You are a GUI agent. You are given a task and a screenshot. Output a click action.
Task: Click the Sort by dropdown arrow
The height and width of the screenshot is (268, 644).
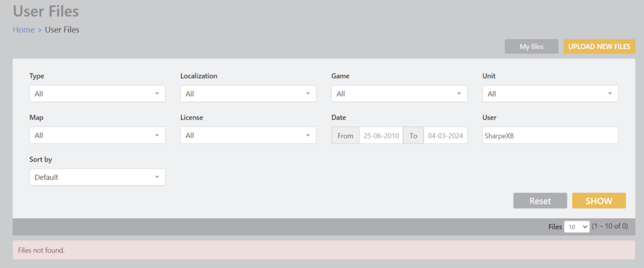coord(157,177)
